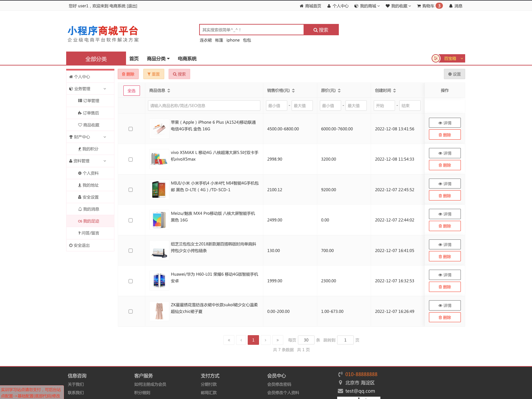
Task: Click the gear icon in 设置 button
Action: click(x=450, y=74)
